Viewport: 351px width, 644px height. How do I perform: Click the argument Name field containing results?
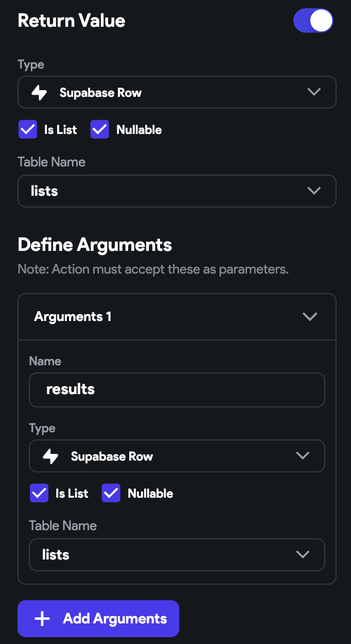point(177,389)
